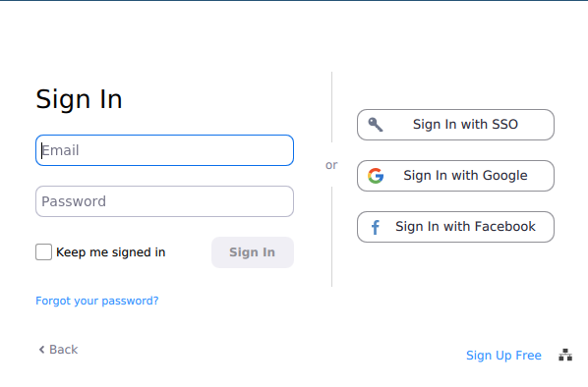Click the Facebook f logo
This screenshot has width=588, height=387.
point(376,227)
